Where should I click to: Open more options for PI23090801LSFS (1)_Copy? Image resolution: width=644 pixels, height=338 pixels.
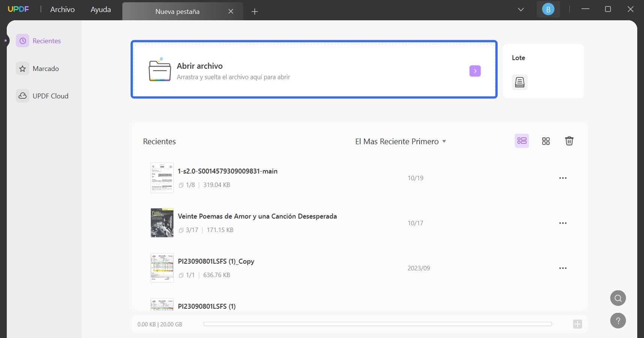[x=563, y=268]
